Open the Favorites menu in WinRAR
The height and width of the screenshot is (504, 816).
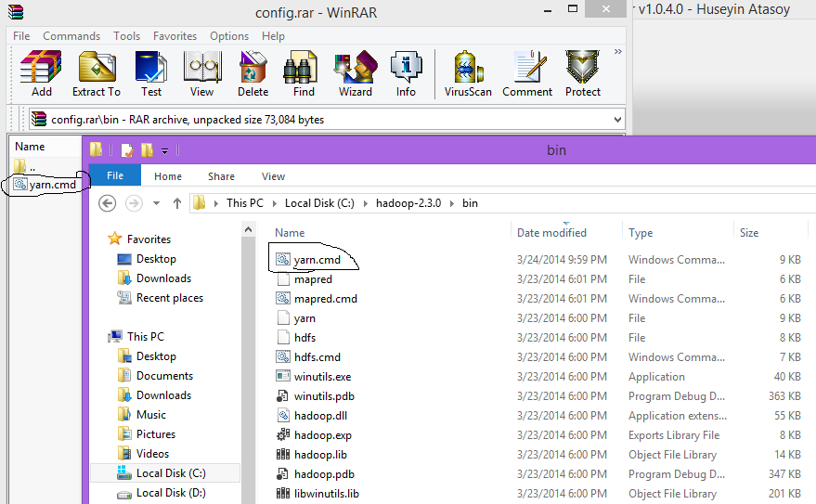pyautogui.click(x=175, y=36)
